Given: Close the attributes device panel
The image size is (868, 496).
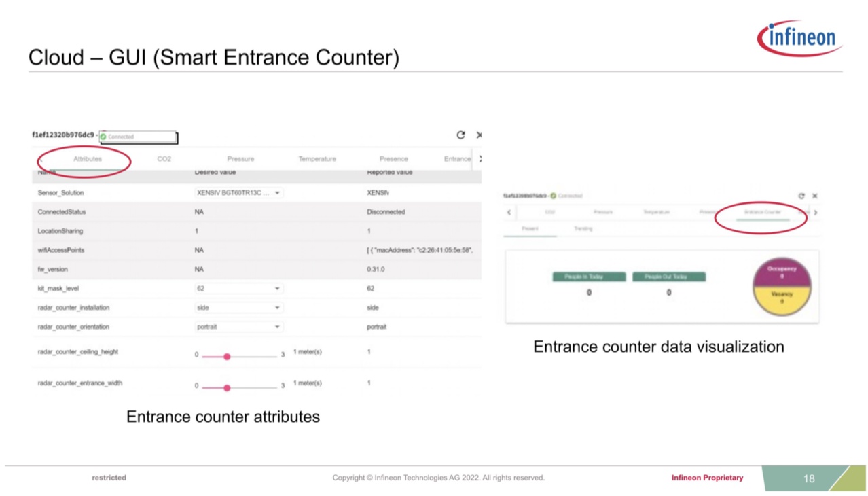Looking at the screenshot, I should click(479, 135).
